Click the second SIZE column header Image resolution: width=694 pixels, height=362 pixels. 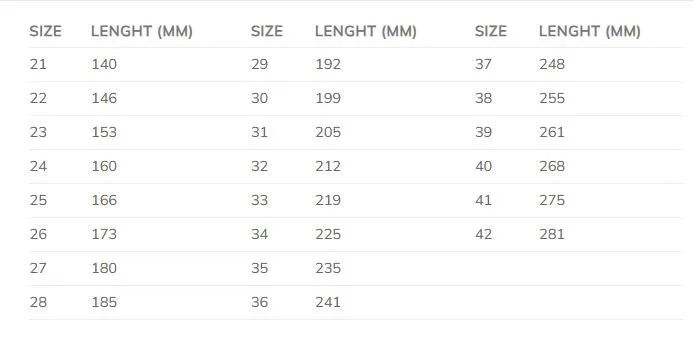267,31
